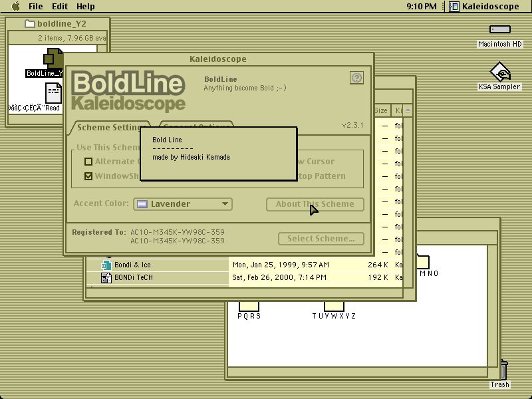Screen dimensions: 532x399
Task: Click the Select Scheme... button
Action: (x=321, y=239)
